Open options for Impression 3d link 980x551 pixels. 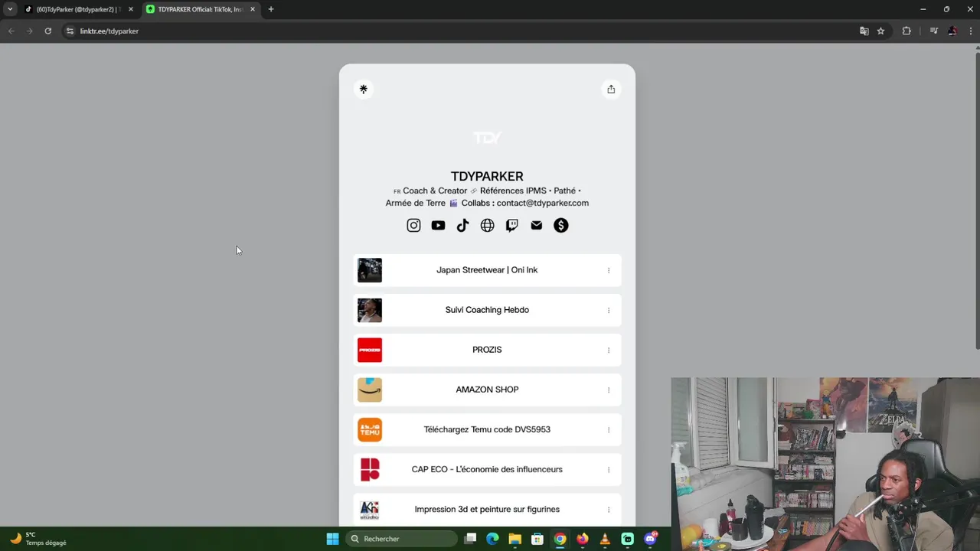click(x=609, y=509)
